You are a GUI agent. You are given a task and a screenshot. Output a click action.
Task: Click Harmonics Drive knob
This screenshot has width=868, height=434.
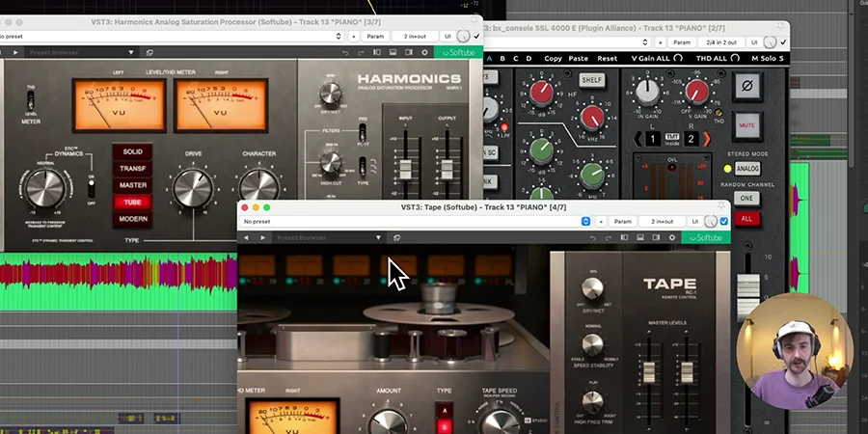[x=193, y=188]
